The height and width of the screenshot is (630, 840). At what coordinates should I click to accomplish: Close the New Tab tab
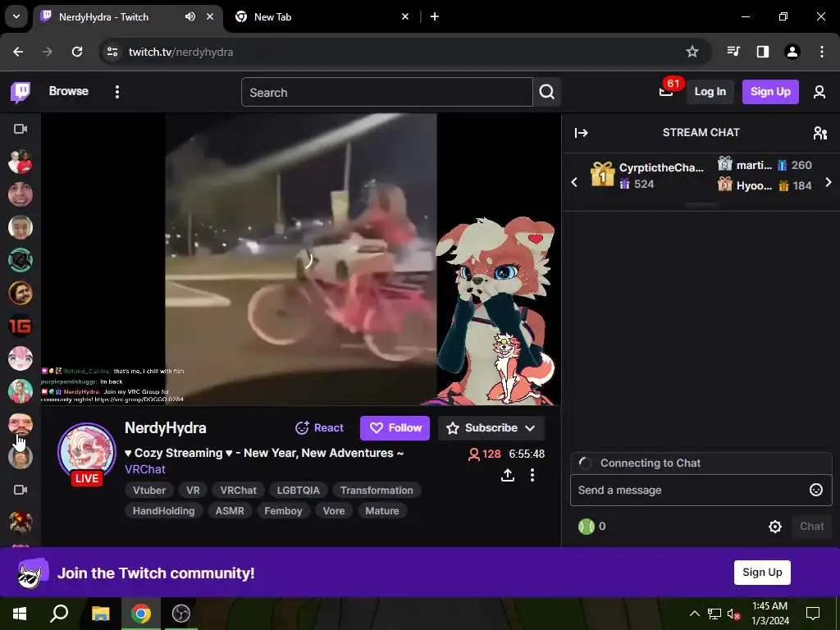pyautogui.click(x=405, y=16)
